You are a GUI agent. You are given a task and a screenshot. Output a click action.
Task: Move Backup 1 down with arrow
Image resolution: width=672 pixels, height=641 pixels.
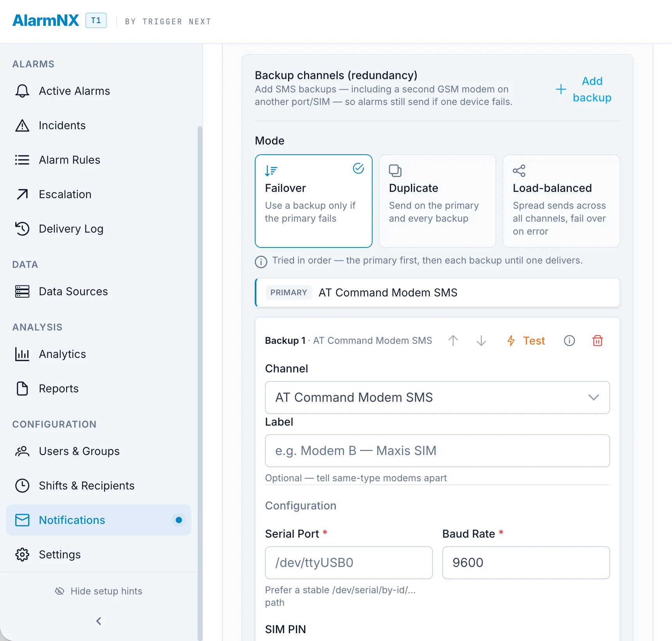481,341
